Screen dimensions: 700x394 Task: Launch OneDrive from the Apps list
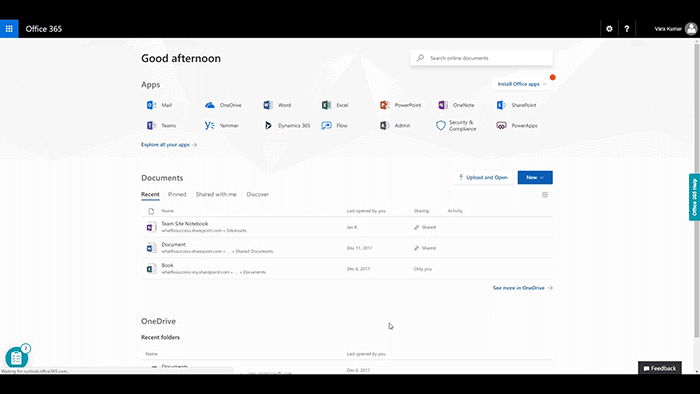point(223,105)
